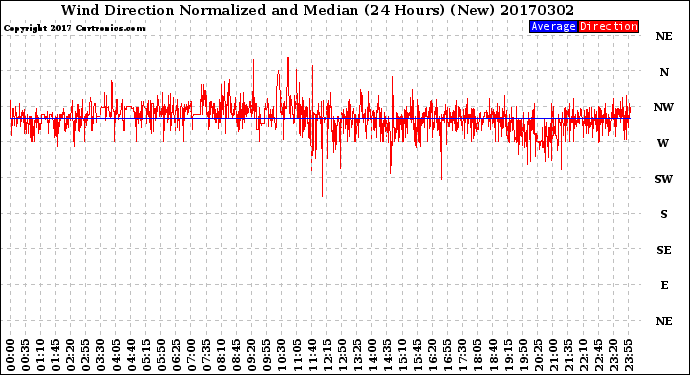Click the 23:20 time axis label

click(613, 355)
